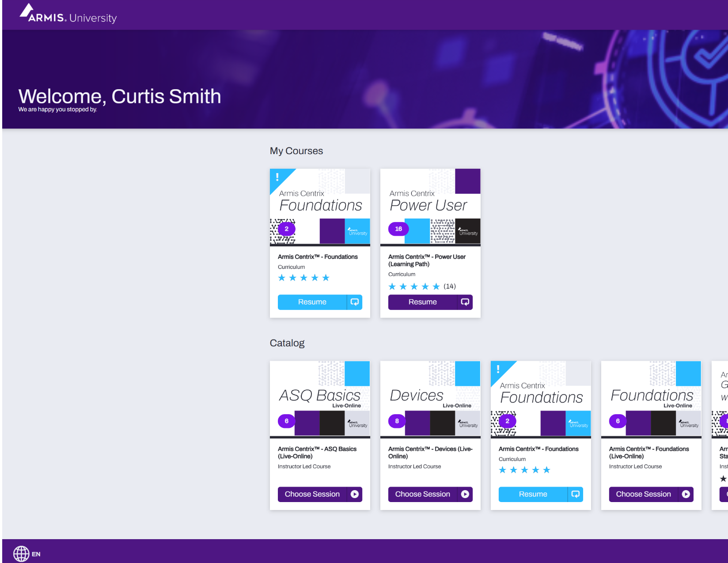Click the (14) ratings count
This screenshot has width=728, height=563.
(x=450, y=286)
